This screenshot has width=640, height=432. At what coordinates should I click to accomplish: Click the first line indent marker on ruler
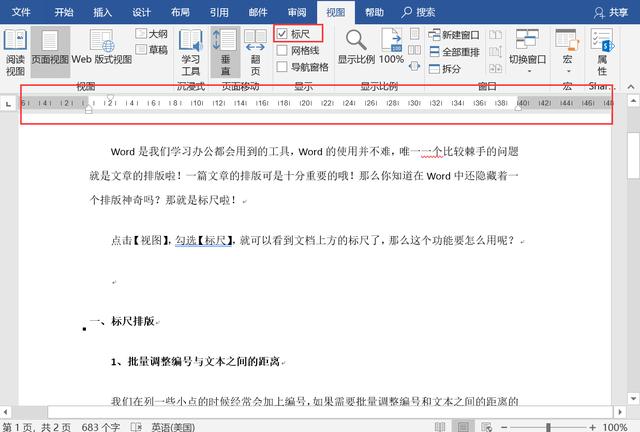coord(110,98)
